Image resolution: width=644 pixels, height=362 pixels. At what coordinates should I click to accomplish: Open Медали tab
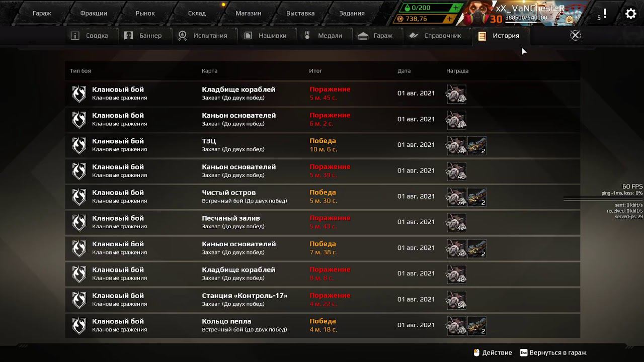click(x=324, y=36)
